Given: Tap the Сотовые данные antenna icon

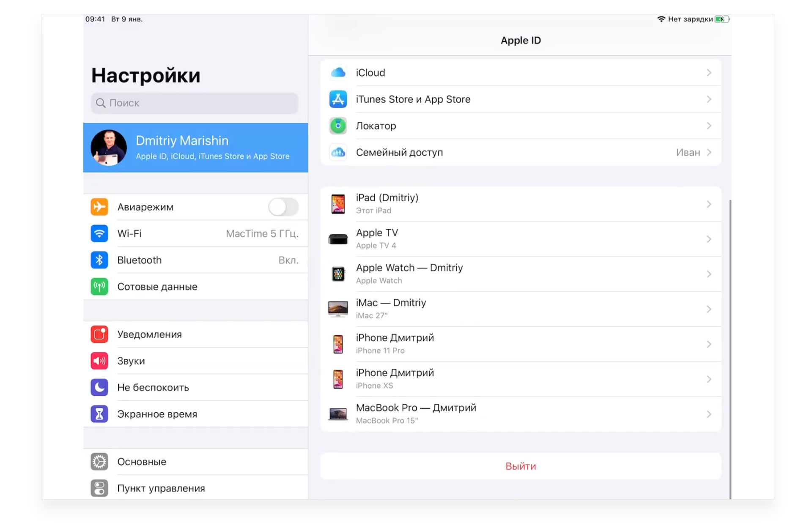Looking at the screenshot, I should pos(99,287).
